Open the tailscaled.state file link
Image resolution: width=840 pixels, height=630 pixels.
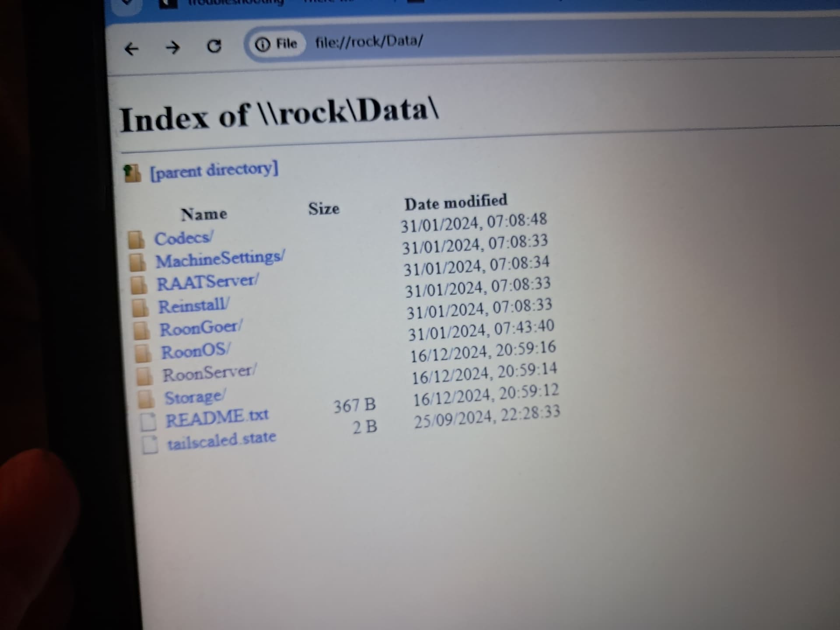222,440
